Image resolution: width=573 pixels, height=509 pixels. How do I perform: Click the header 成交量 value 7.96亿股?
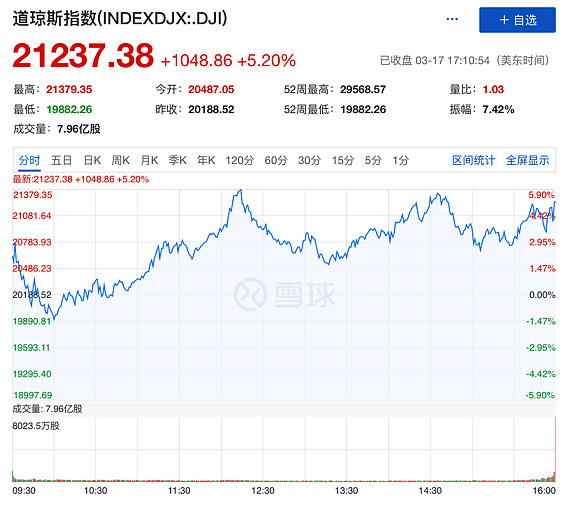coord(79,129)
